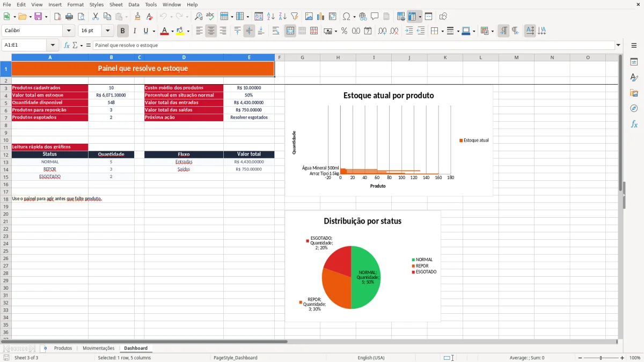Open the sidebar Styles panel icon

634,77
